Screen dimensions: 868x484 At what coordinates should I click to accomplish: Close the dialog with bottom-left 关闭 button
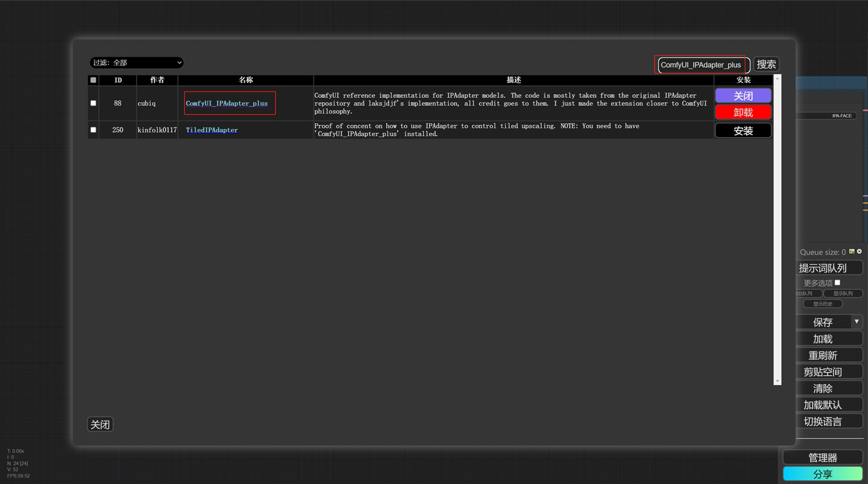tap(100, 424)
